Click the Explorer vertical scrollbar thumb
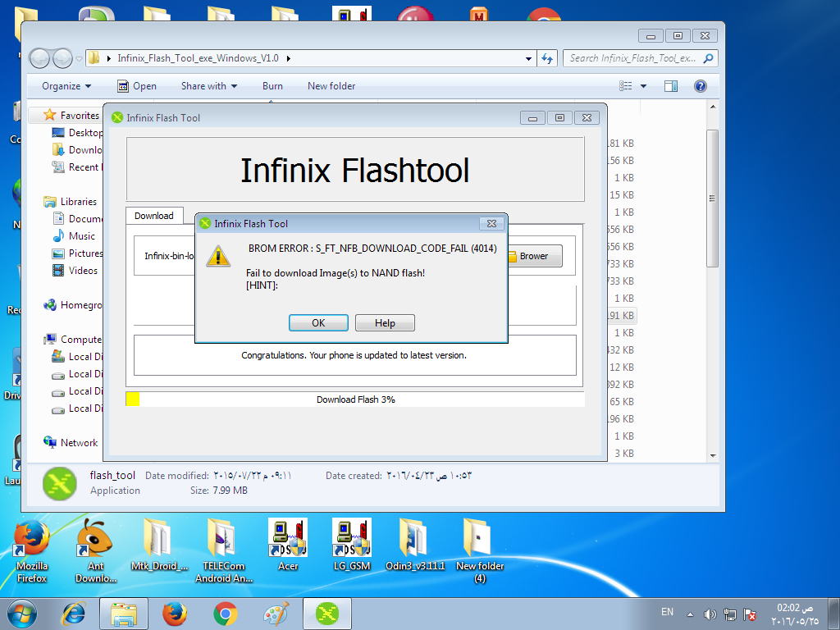 coord(712,199)
